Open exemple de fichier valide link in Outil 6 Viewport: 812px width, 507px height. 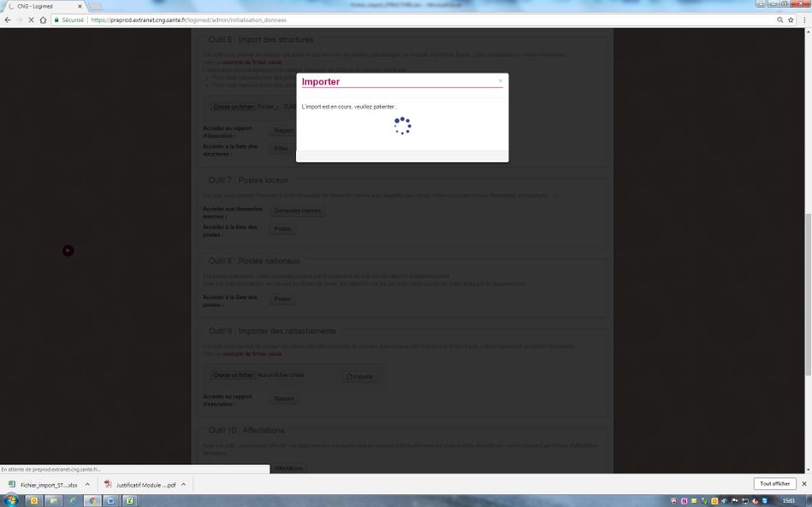coord(252,62)
